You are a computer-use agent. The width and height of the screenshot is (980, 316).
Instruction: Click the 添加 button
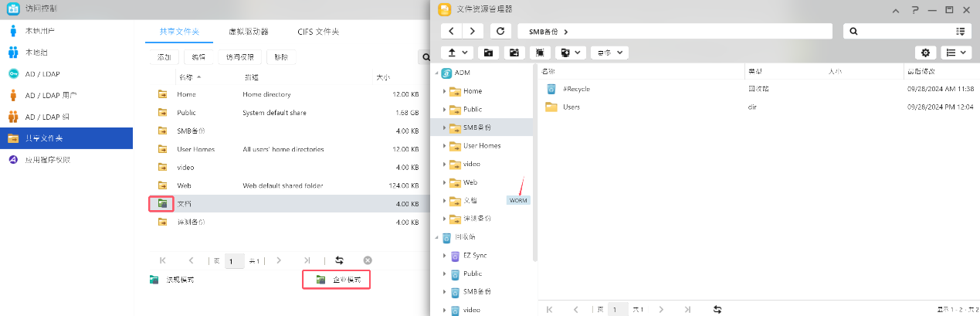(x=164, y=57)
